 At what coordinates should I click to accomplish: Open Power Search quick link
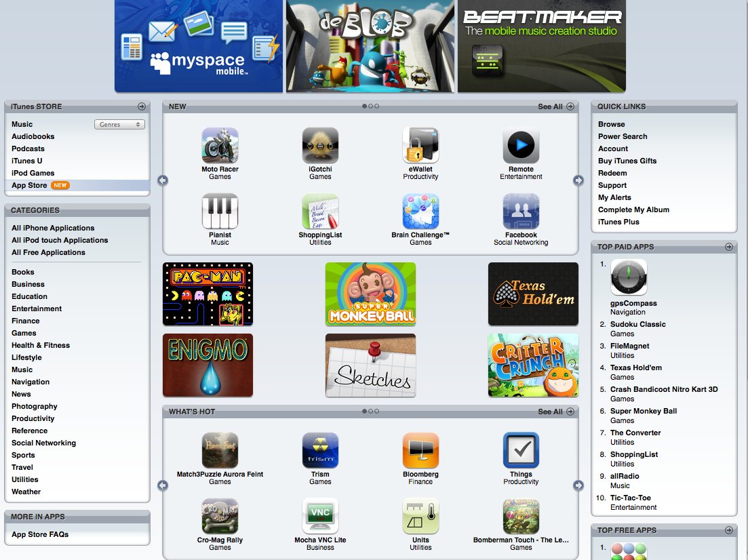tap(623, 136)
